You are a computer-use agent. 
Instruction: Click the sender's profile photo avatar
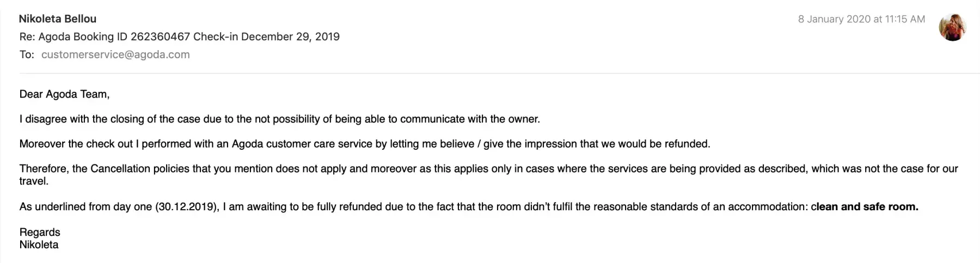[x=952, y=27]
